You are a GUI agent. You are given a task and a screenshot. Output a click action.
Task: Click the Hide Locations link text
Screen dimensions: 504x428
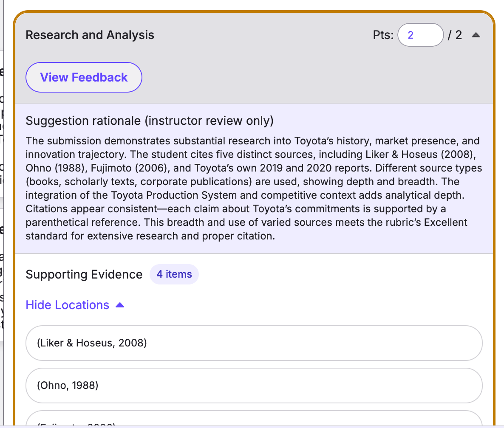68,305
